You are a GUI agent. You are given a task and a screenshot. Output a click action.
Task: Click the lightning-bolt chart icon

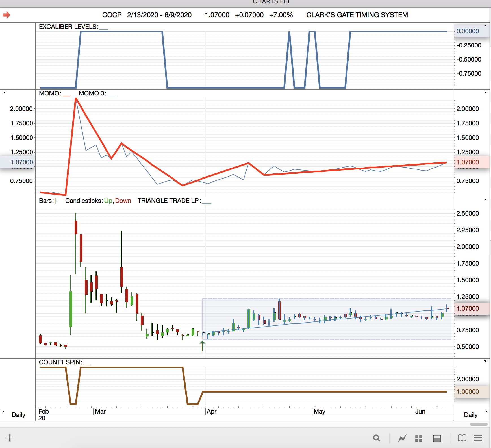click(x=402, y=438)
